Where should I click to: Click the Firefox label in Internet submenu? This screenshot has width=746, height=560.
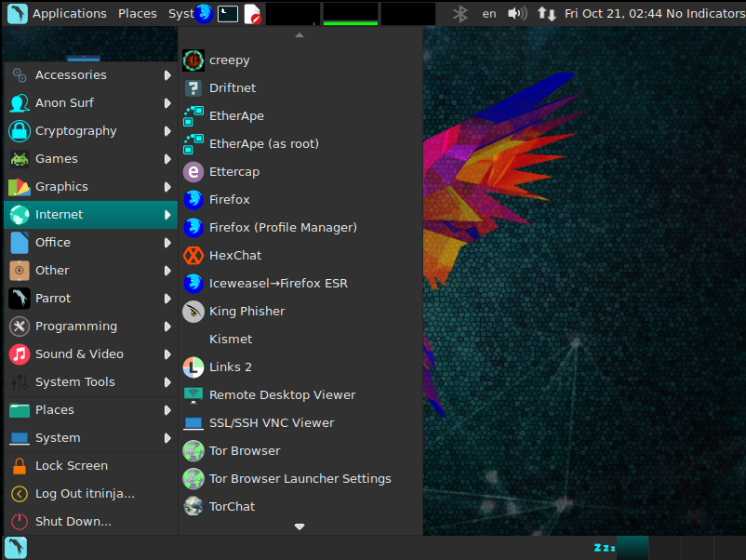[x=230, y=200]
